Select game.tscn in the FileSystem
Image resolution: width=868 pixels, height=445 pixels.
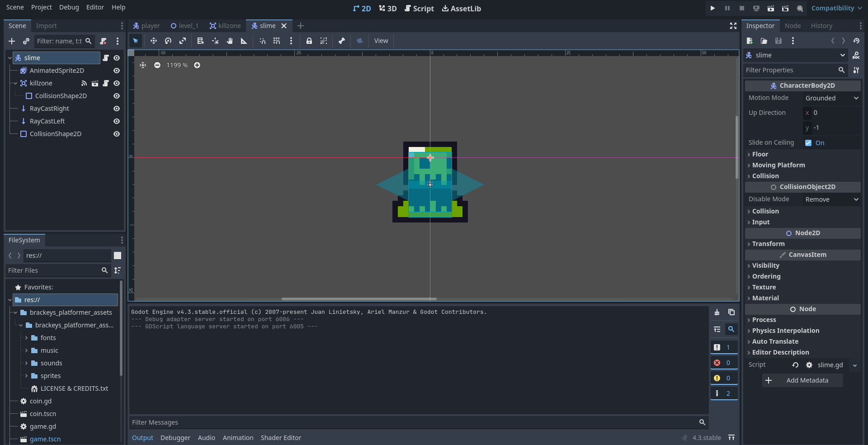click(45, 439)
